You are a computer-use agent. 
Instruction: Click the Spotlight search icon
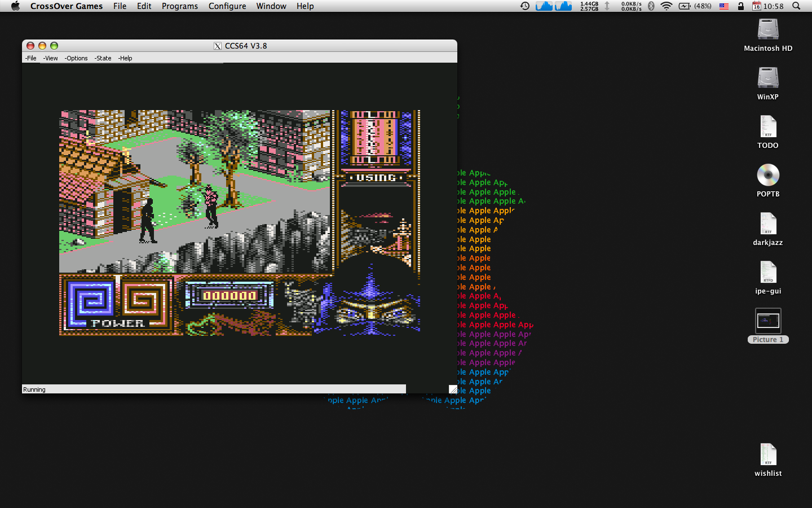[x=796, y=6]
